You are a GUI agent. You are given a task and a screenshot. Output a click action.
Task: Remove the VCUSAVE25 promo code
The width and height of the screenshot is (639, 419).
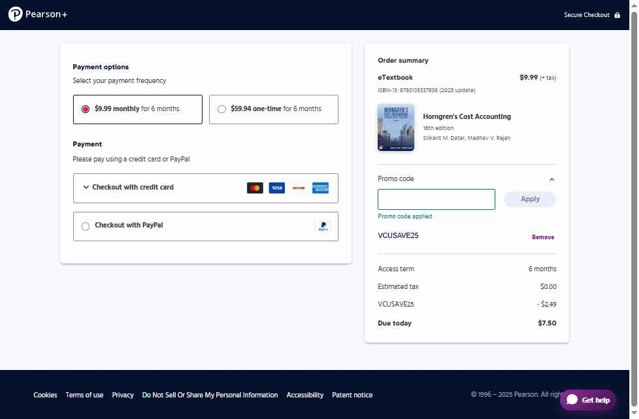(x=543, y=237)
